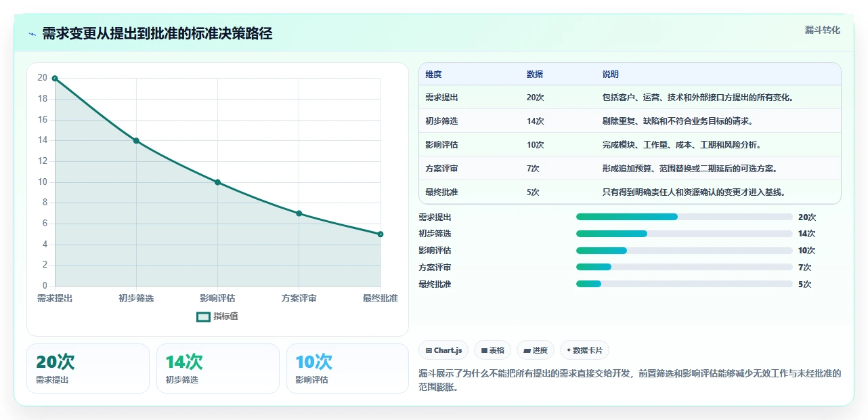
Task: Click the card title 需求变更从提出到批准的标准决策路径
Action: [157, 34]
